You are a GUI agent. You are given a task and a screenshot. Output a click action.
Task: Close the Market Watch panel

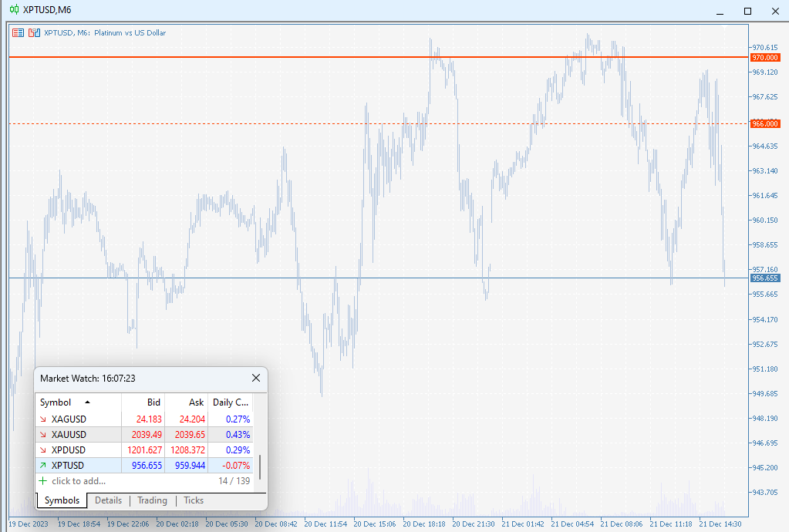256,378
